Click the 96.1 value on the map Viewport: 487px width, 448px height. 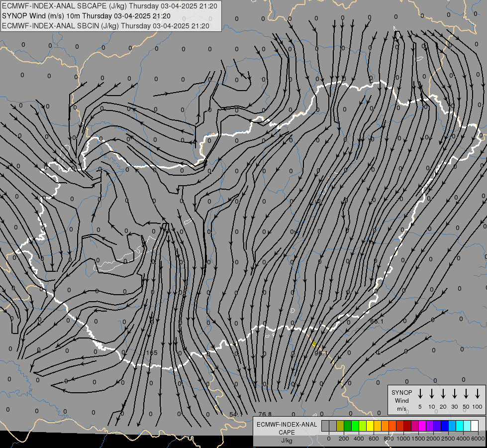(x=321, y=353)
